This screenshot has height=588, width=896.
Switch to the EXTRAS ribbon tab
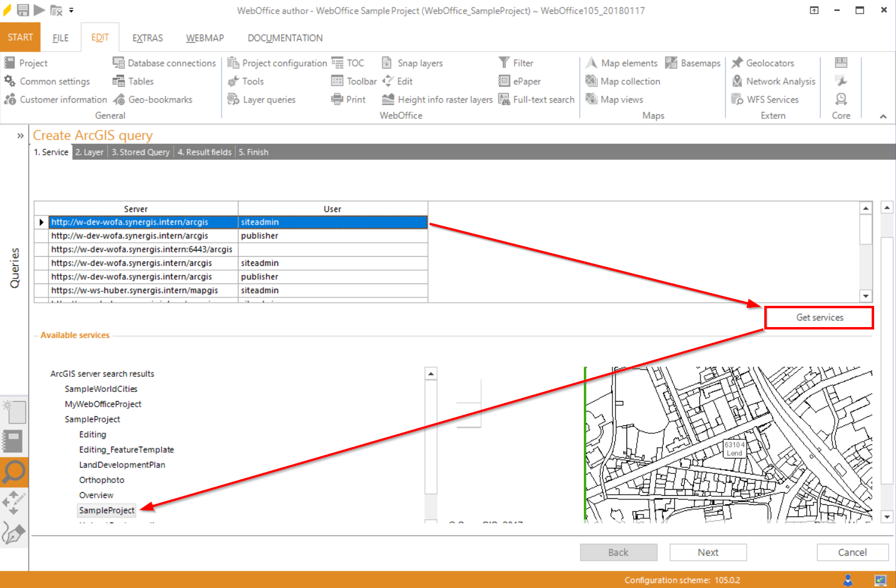coord(147,37)
